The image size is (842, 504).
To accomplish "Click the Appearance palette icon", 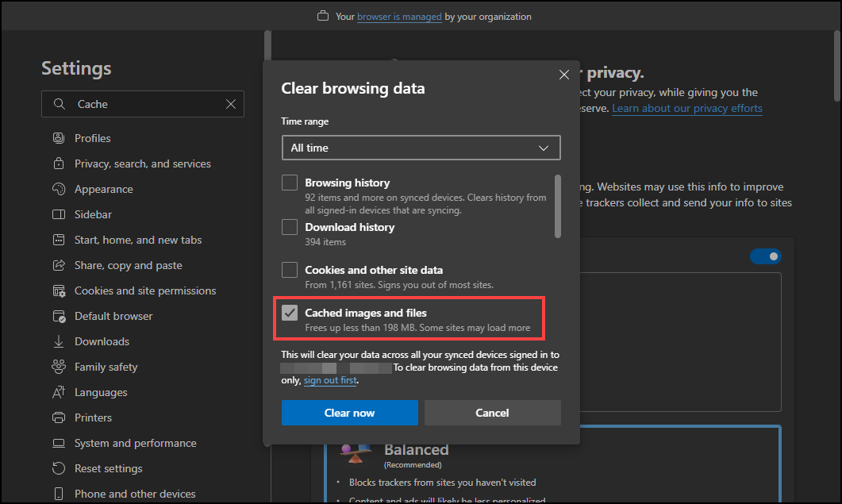I will coord(58,189).
